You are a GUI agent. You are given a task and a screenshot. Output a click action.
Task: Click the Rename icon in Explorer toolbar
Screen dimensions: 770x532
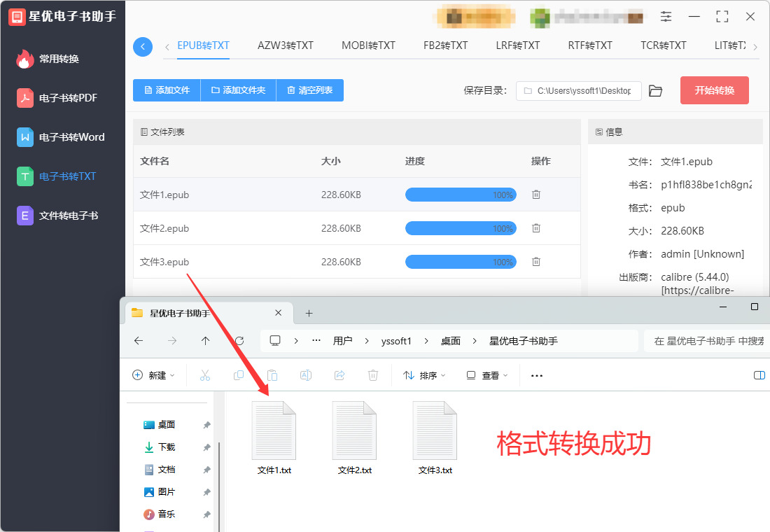[x=306, y=375]
